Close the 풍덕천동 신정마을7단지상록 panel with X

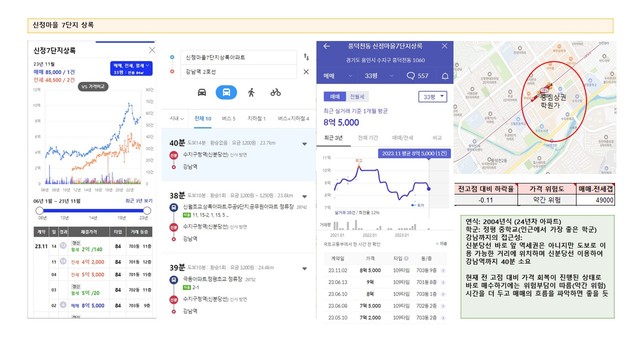pyautogui.click(x=444, y=46)
